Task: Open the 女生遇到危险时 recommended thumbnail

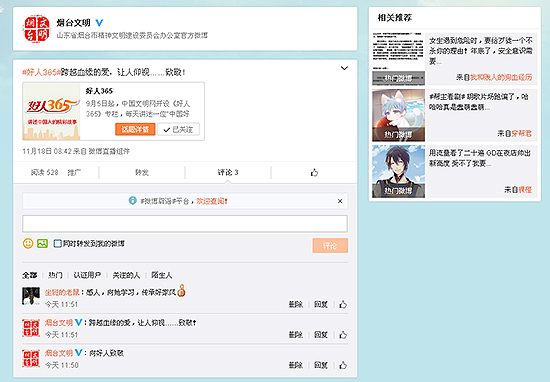Action: tap(398, 59)
